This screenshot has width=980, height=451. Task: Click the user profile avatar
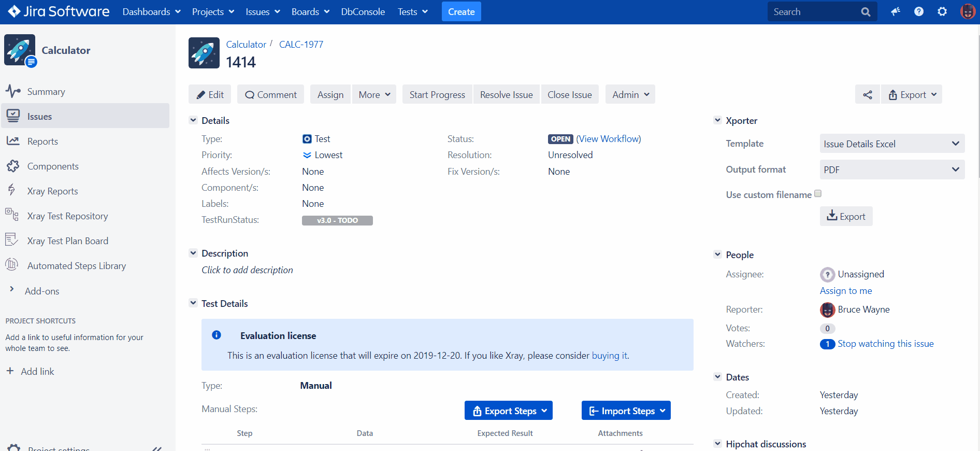(x=967, y=11)
